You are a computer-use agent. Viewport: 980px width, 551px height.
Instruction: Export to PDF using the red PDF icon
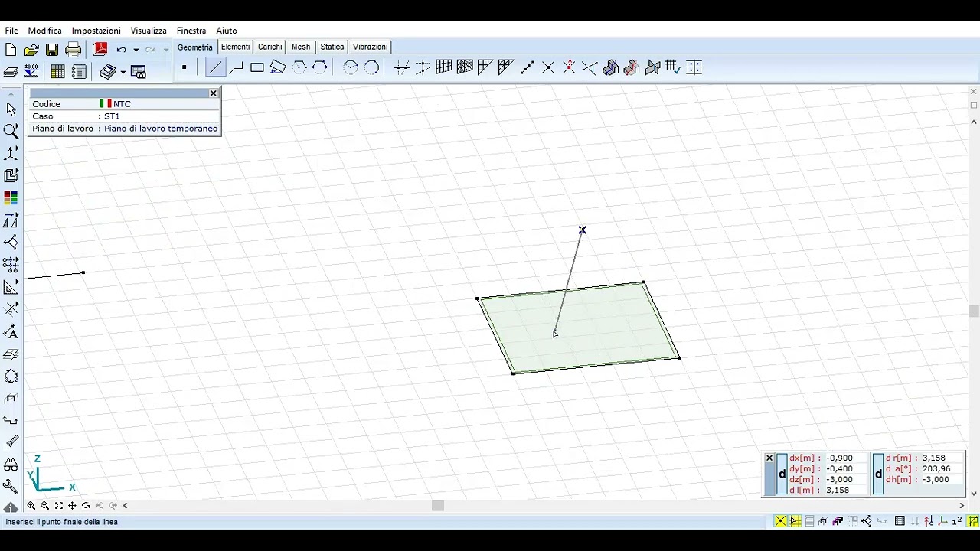point(100,50)
